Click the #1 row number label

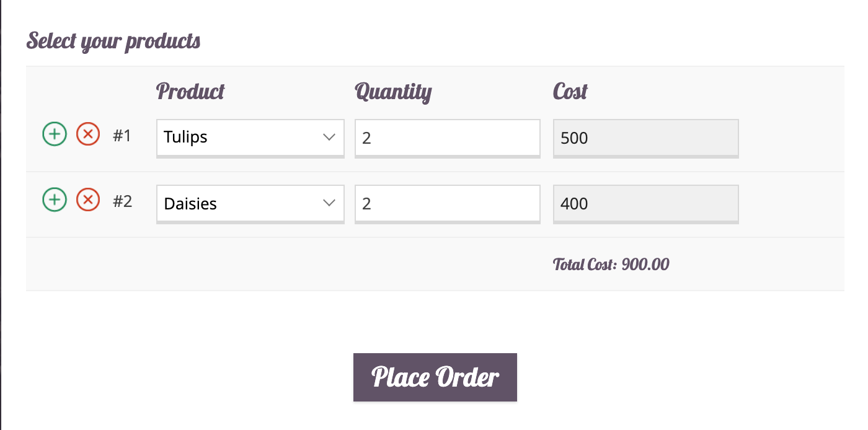click(x=122, y=136)
